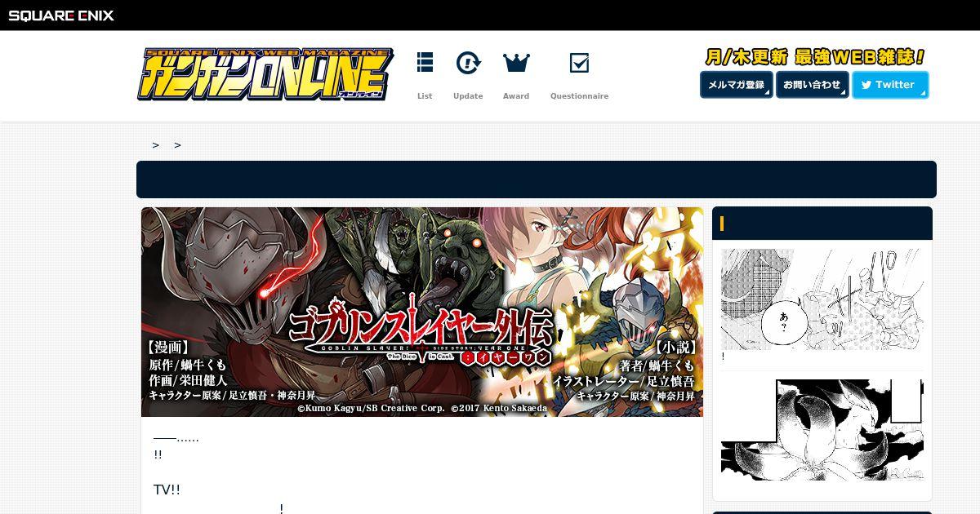Click the TV!! text line

point(167,490)
